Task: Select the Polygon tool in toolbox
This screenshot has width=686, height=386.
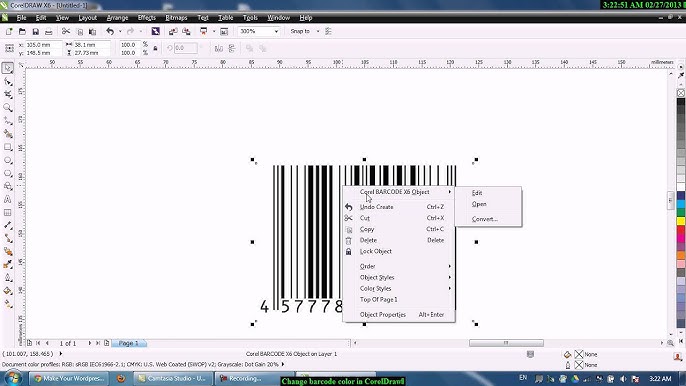Action: click(7, 173)
